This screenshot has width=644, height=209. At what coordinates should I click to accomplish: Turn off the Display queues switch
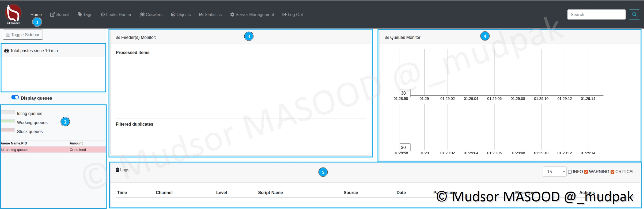click(15, 97)
